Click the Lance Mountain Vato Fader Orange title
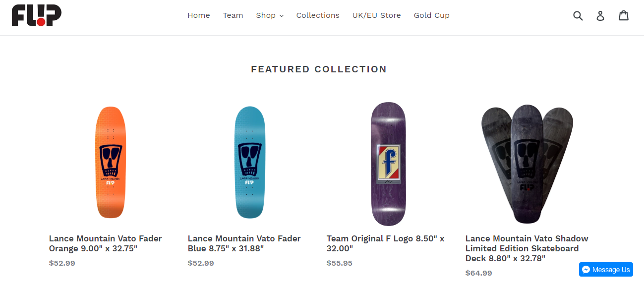Image resolution: width=644 pixels, height=287 pixels. point(106,243)
